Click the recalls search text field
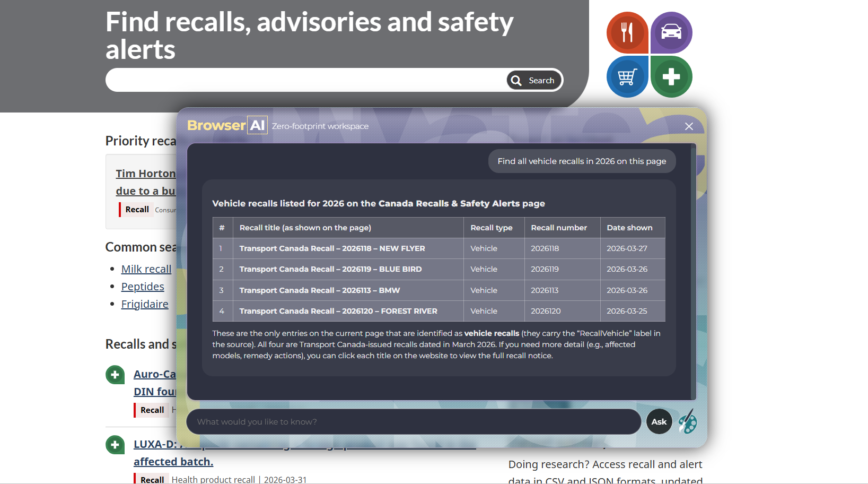Screen dimensions: 868x484 305,80
